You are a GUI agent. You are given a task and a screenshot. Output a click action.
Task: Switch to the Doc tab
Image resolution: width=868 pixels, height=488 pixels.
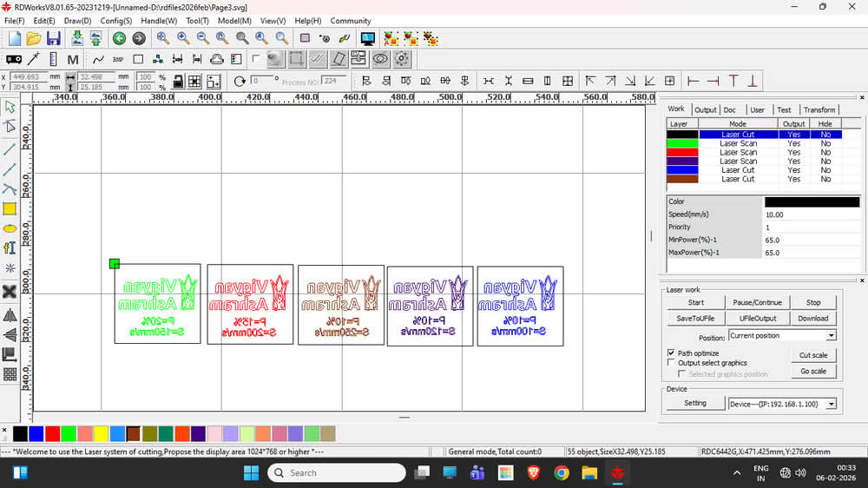pyautogui.click(x=730, y=109)
